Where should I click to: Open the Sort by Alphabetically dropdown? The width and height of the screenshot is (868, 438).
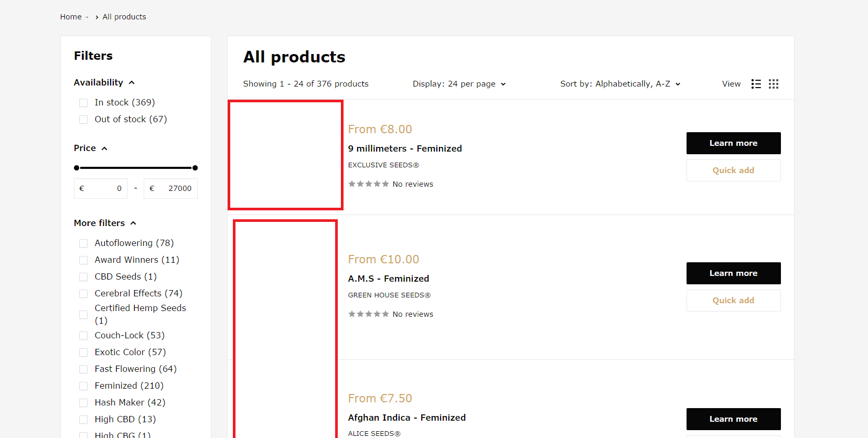click(x=620, y=84)
